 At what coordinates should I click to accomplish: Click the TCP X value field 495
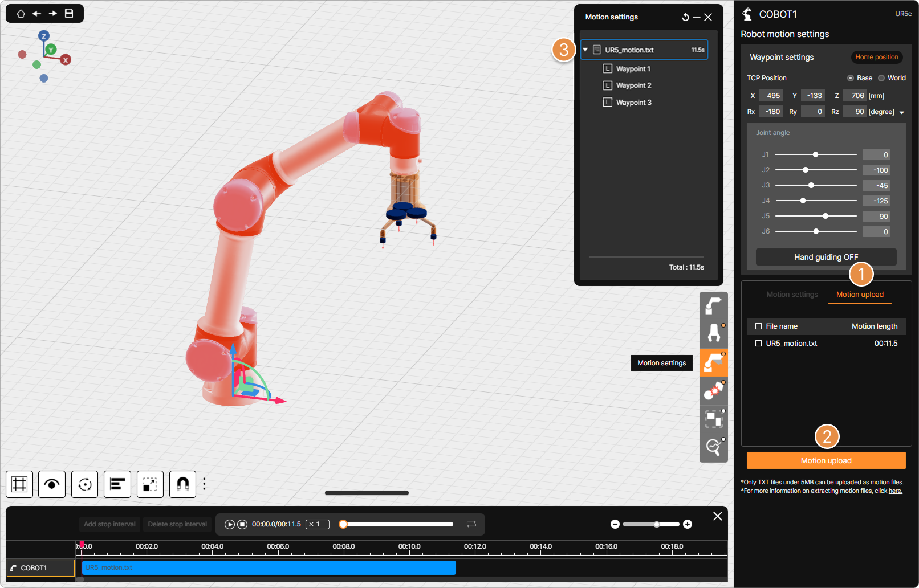(x=771, y=96)
